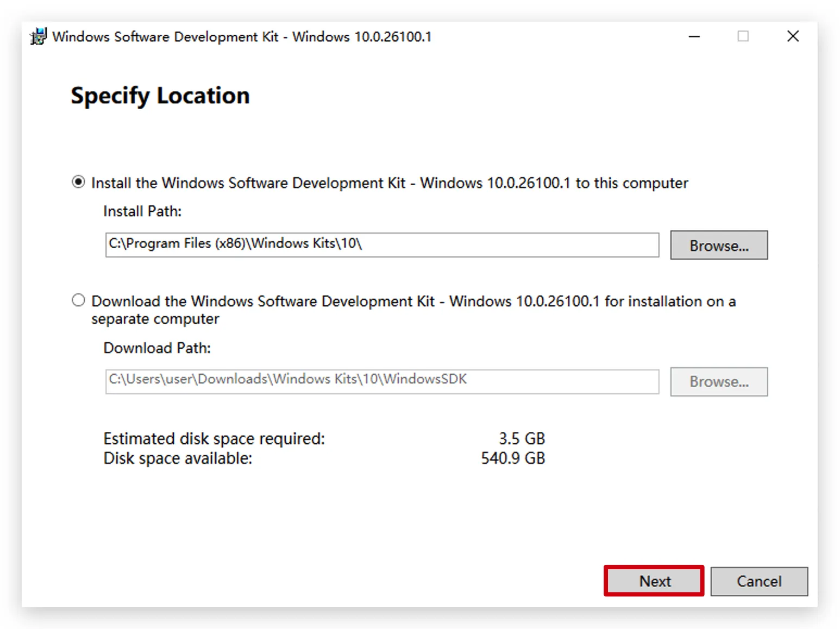Viewport: 840px width, 629px height.
Task: Click the Download Path text field
Action: pos(381,381)
